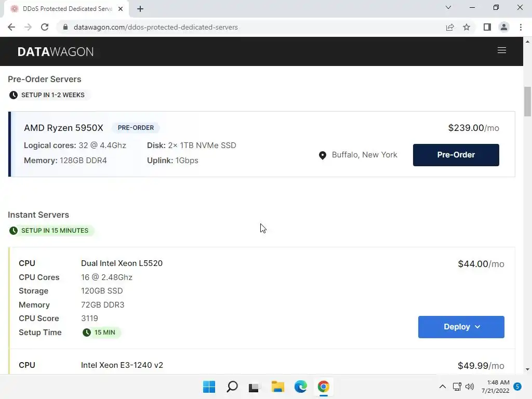The height and width of the screenshot is (399, 532).
Task: Click the DATAWAGON logo
Action: coord(56,51)
